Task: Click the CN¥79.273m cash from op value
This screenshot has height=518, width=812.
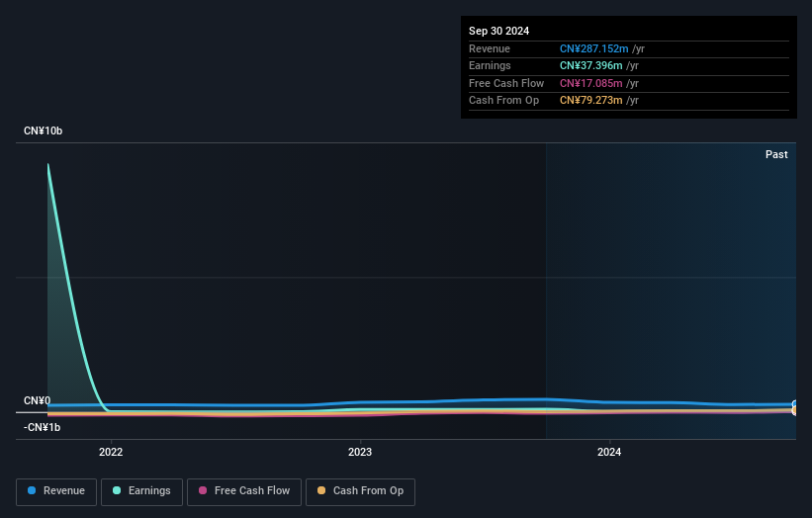Action: tap(590, 101)
